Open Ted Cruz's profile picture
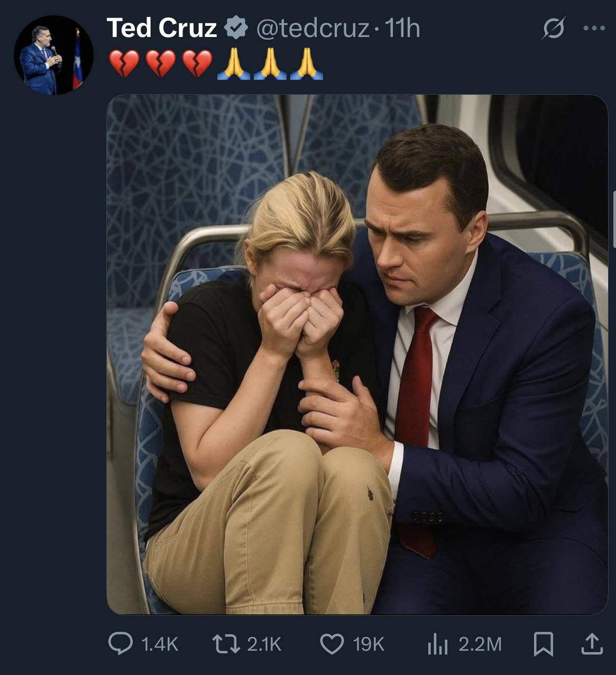Viewport: 616px width, 675px height. tap(53, 56)
